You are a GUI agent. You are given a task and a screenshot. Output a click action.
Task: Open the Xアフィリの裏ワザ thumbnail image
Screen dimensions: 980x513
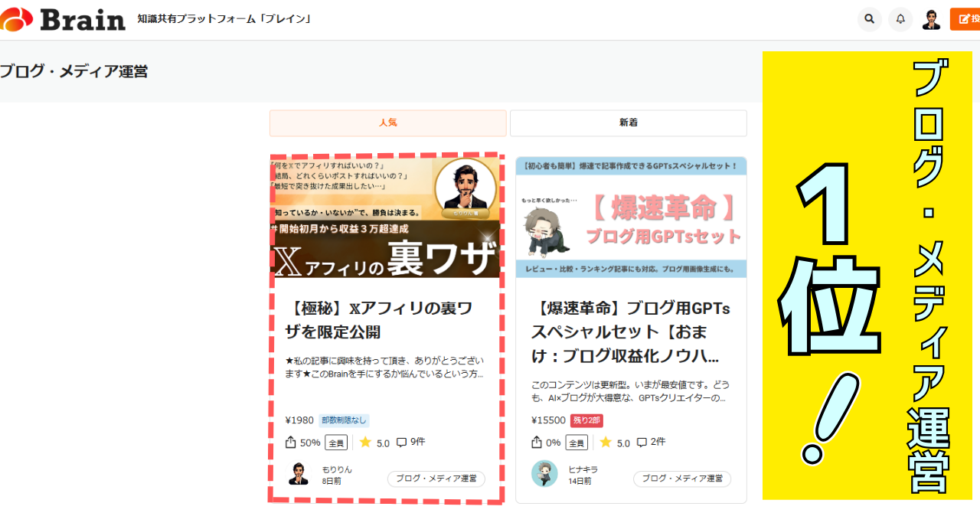tap(386, 217)
